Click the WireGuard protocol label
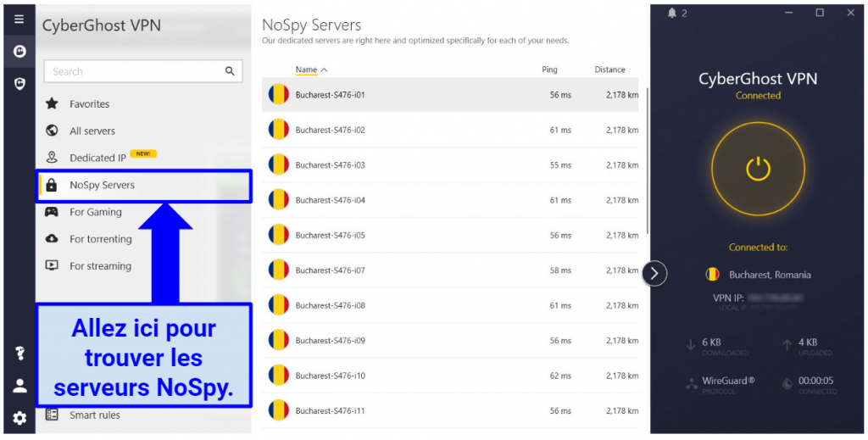The height and width of the screenshot is (440, 868). coord(728,380)
